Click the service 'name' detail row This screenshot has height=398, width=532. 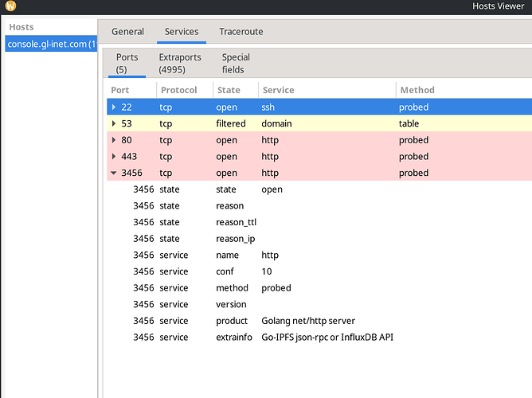tap(319, 255)
